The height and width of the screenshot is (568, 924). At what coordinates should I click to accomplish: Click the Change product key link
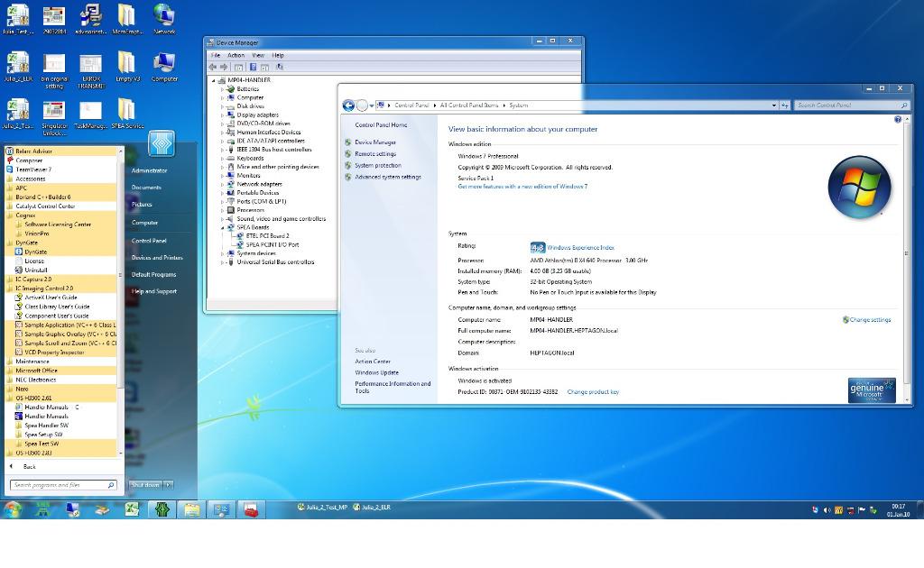(593, 392)
